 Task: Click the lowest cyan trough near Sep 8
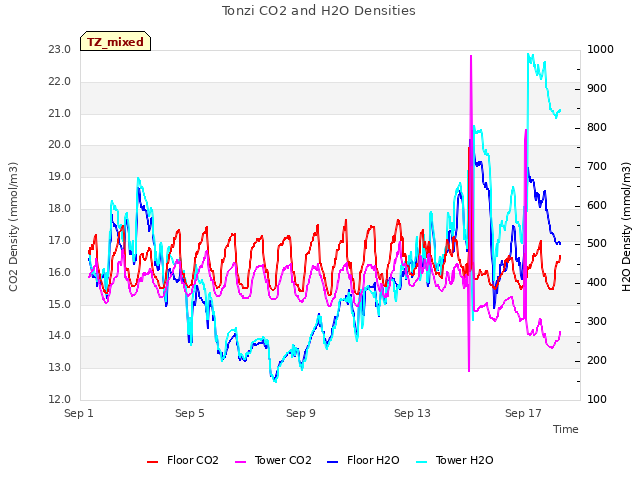[x=275, y=381]
